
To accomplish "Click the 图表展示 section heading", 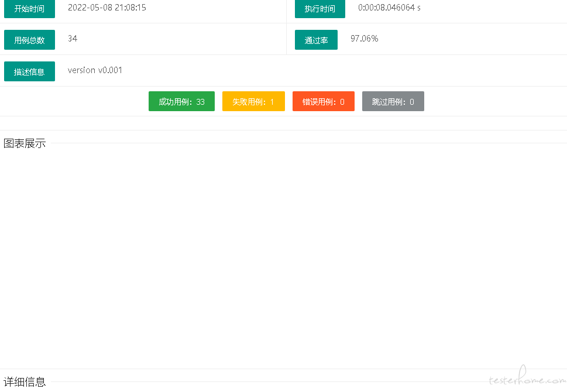I will click(x=25, y=143).
